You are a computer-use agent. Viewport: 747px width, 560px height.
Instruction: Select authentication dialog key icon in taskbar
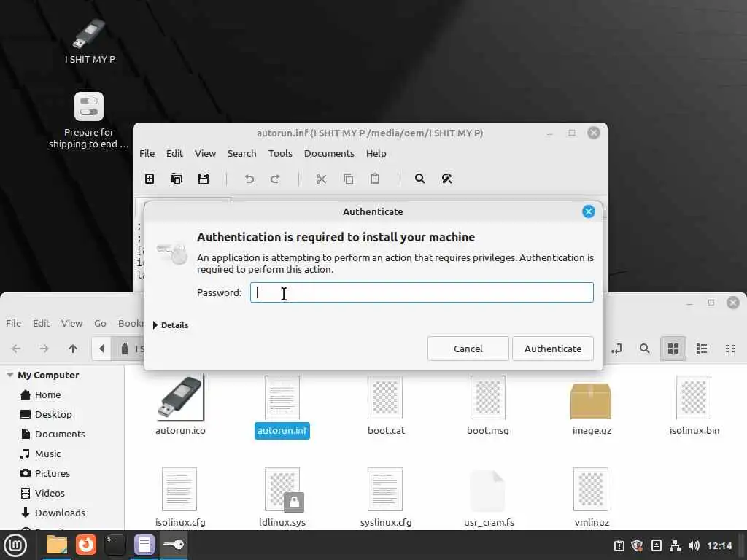174,545
